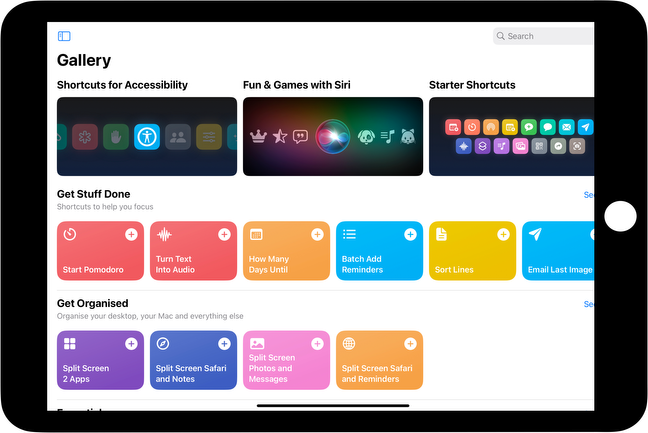The height and width of the screenshot is (433, 648).
Task: Add Split Screen Photos and Messages plus
Action: pos(317,343)
